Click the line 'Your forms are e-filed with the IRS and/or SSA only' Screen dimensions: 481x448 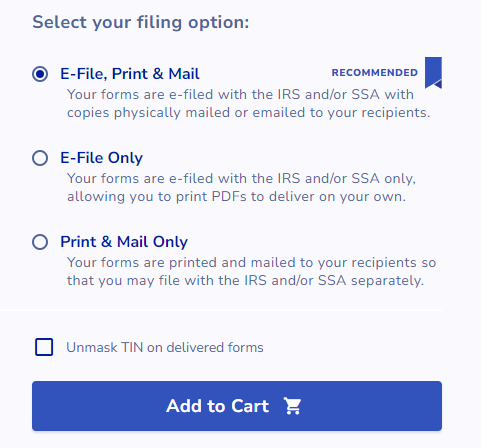[241, 179]
